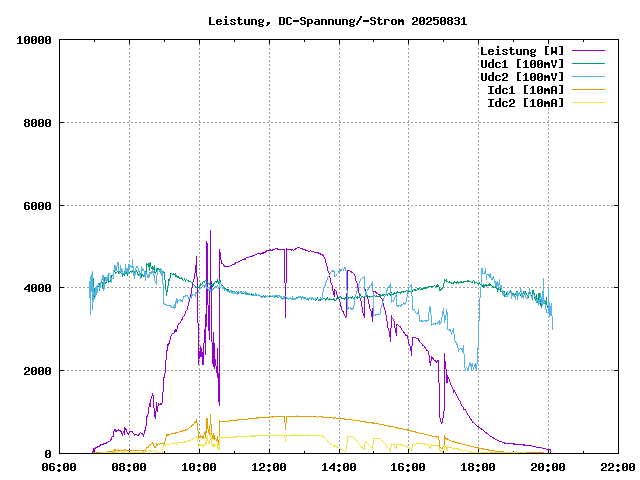Select the 4000 y-axis tick label
The width and height of the screenshot is (640, 480).
[x=37, y=288]
